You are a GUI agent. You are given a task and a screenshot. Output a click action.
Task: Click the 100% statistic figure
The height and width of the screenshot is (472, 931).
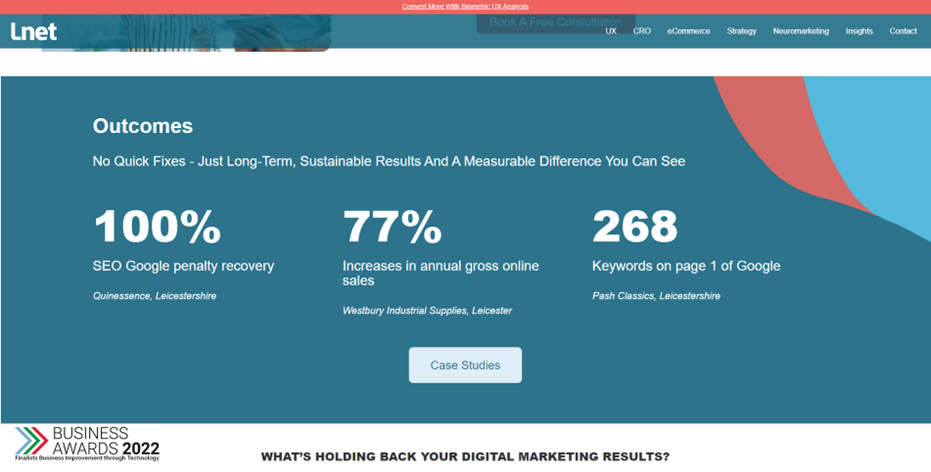[x=157, y=226]
